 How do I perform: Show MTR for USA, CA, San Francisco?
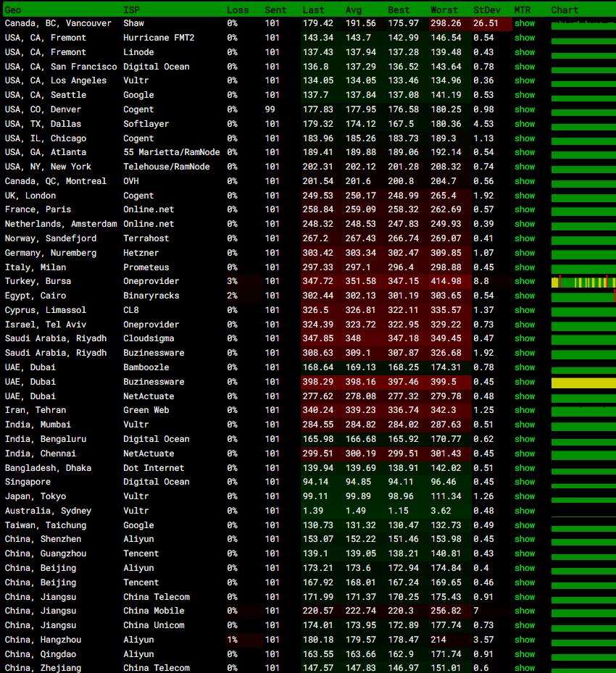525,67
